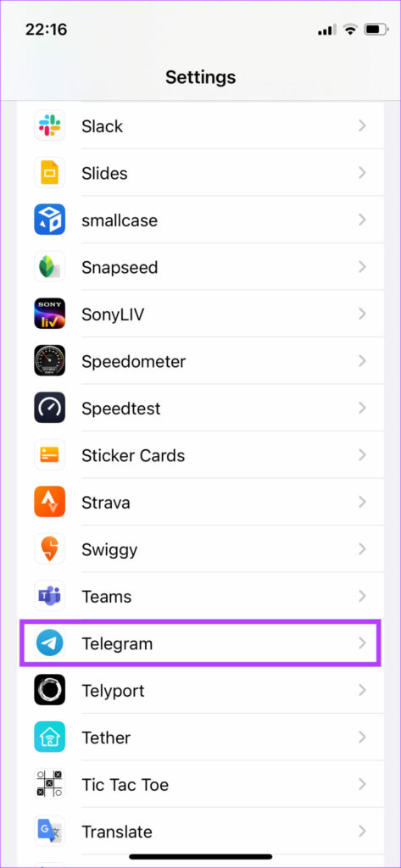The image size is (401, 868).
Task: Tap the Tic Tac Toe grid icon
Action: [49, 784]
